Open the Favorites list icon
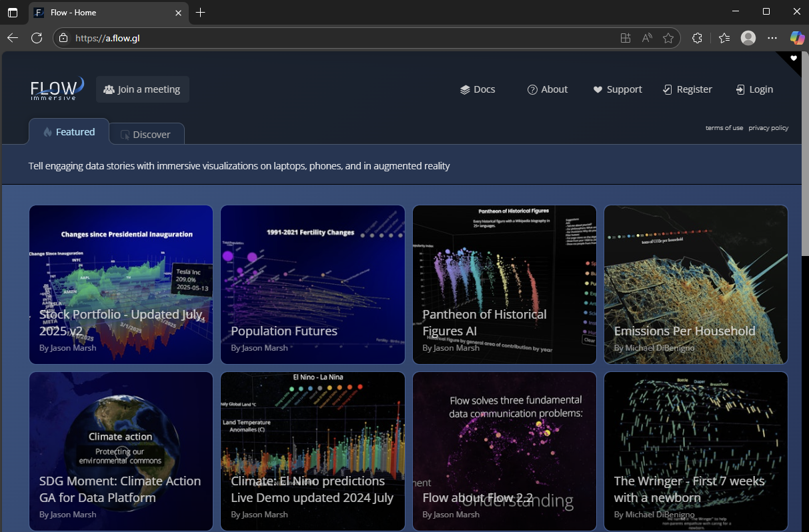This screenshot has height=532, width=809. 724,38
